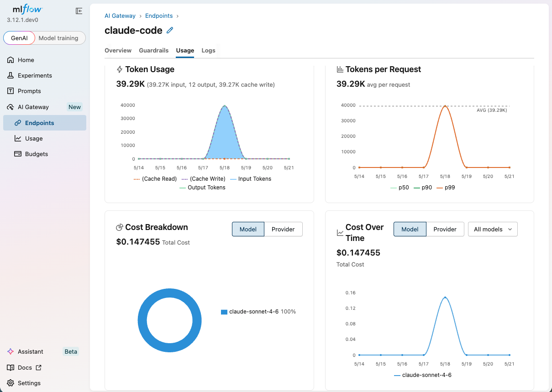The width and height of the screenshot is (552, 392).
Task: Click the Budgets card icon
Action: (18, 154)
